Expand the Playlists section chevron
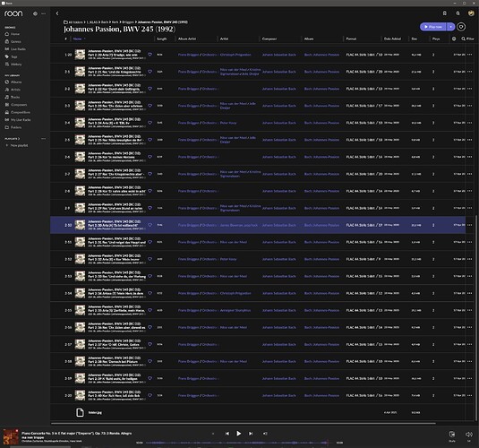The height and width of the screenshot is (448, 479). point(19,139)
